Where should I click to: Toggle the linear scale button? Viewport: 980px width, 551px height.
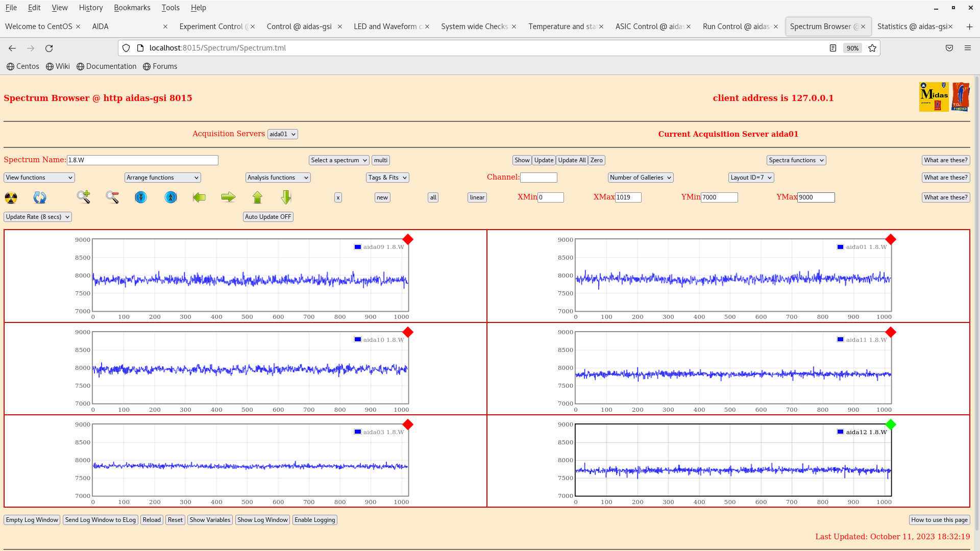point(477,197)
